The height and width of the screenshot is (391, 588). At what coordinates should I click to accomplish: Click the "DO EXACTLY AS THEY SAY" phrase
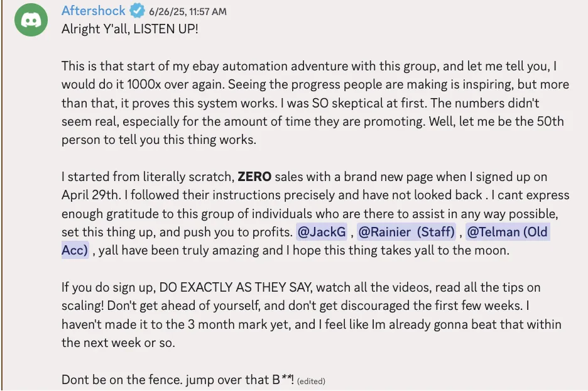tap(234, 288)
